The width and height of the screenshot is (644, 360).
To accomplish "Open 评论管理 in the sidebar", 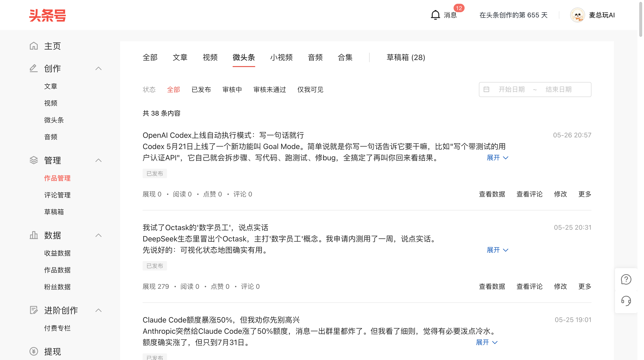I will tap(57, 195).
